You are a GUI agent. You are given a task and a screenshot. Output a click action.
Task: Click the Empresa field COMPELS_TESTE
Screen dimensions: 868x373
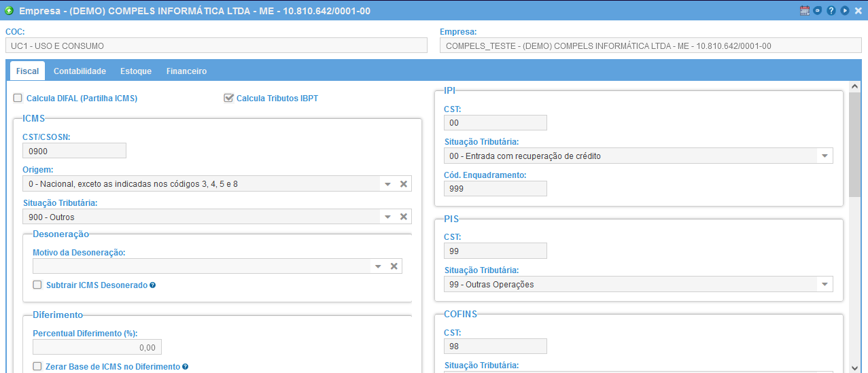tap(651, 46)
